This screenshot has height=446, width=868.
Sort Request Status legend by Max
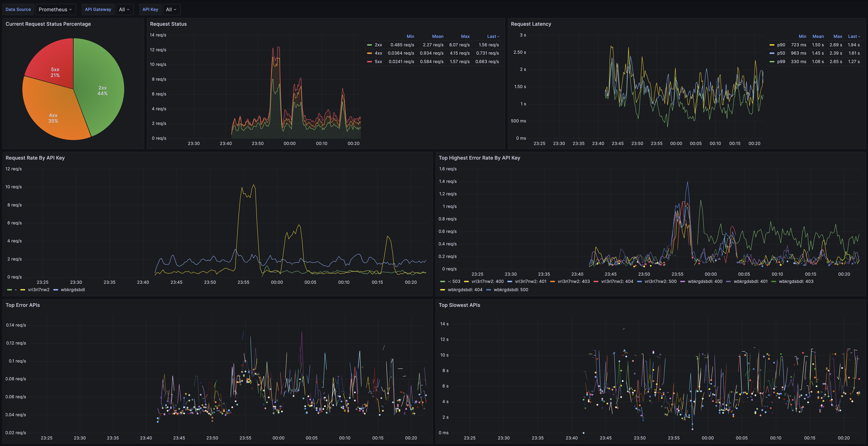[x=465, y=36]
